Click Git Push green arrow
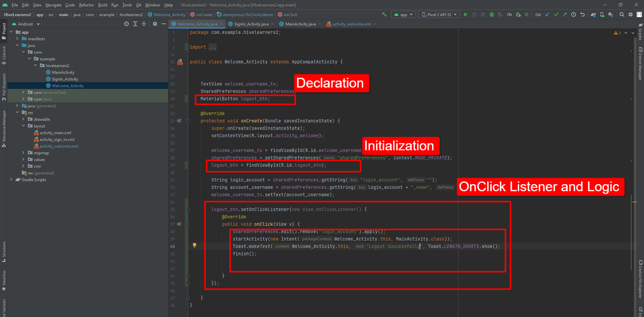 pos(565,15)
